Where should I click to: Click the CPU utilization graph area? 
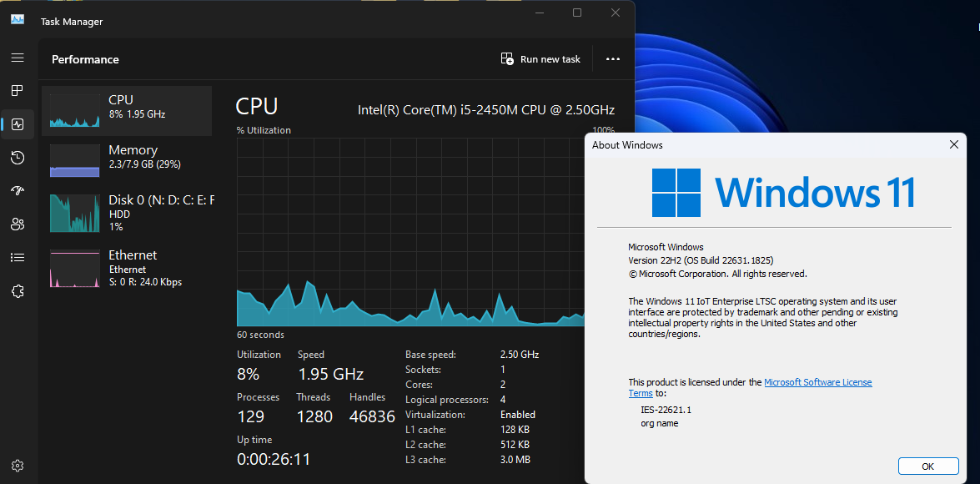[410, 232]
